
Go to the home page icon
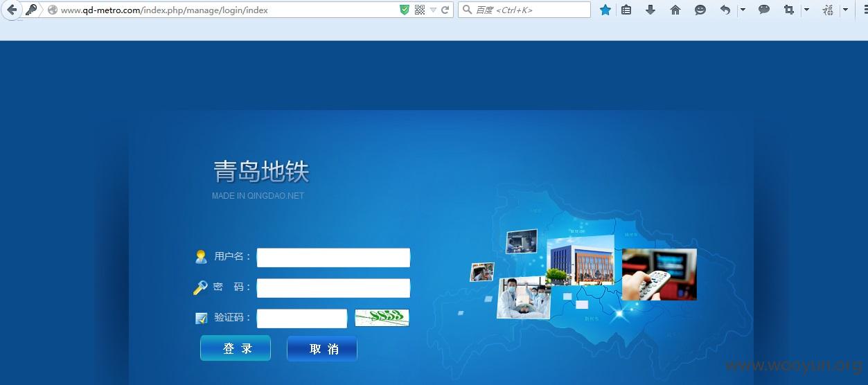point(675,10)
